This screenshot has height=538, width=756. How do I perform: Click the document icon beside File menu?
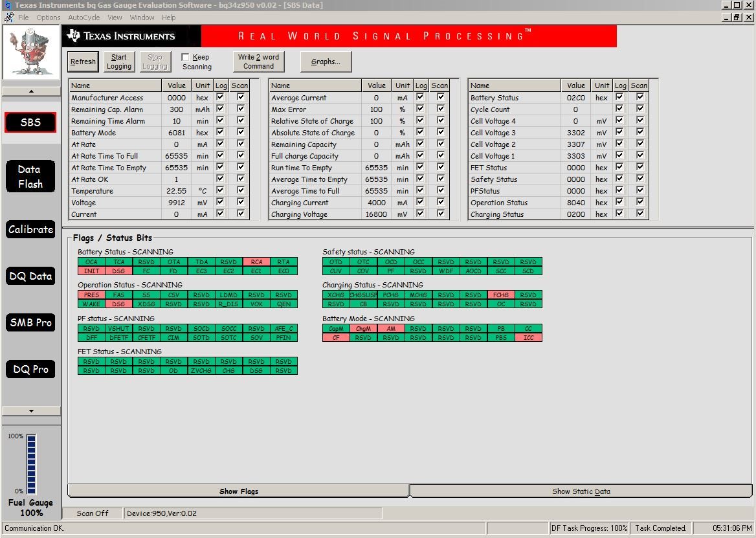(x=9, y=17)
